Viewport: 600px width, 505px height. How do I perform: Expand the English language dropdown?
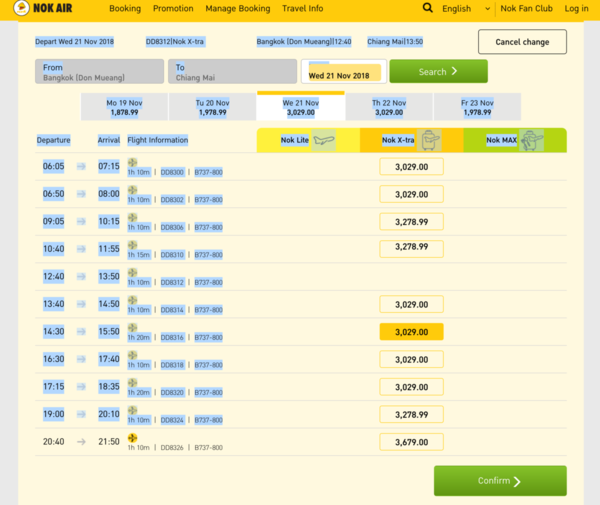(x=466, y=8)
